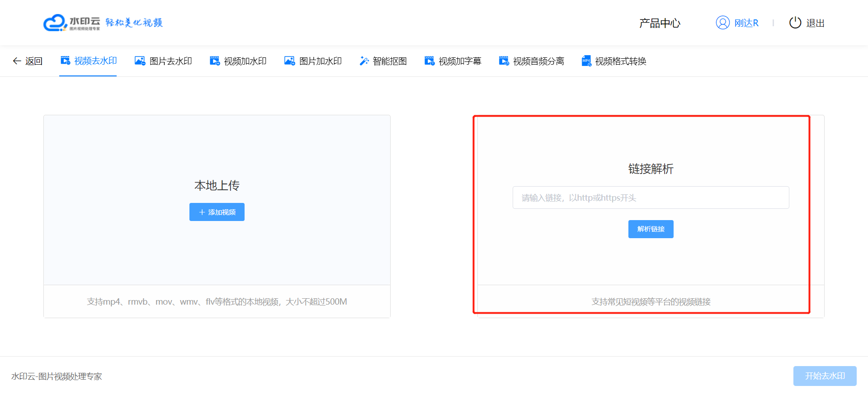The width and height of the screenshot is (868, 395).
Task: Click the 开始去水印 button
Action: point(825,376)
